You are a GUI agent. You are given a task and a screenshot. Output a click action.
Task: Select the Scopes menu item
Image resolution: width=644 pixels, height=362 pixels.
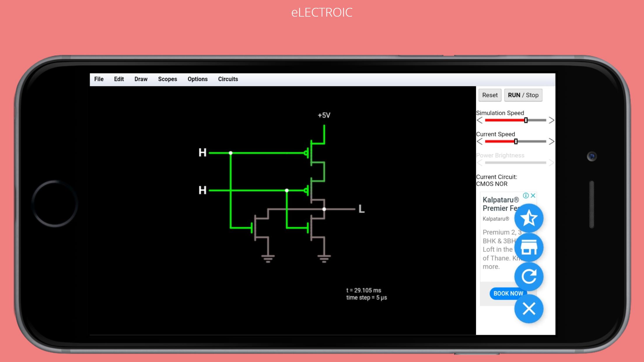pyautogui.click(x=167, y=79)
